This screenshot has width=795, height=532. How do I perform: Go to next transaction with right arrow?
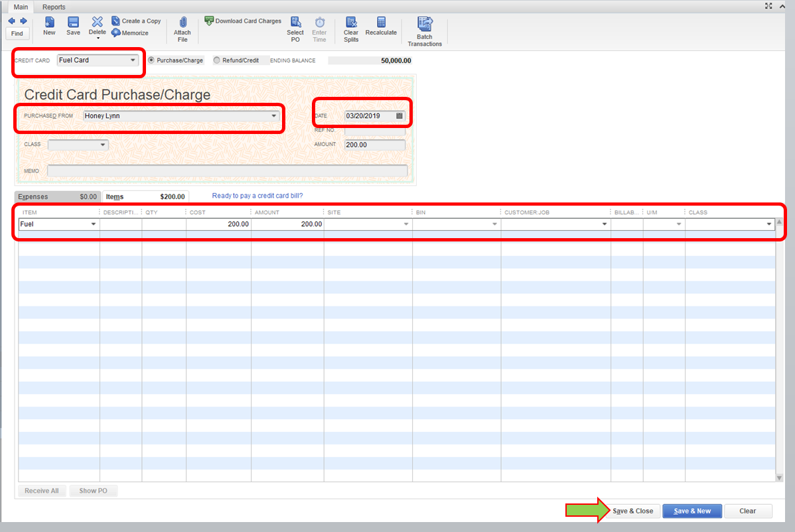[23, 21]
